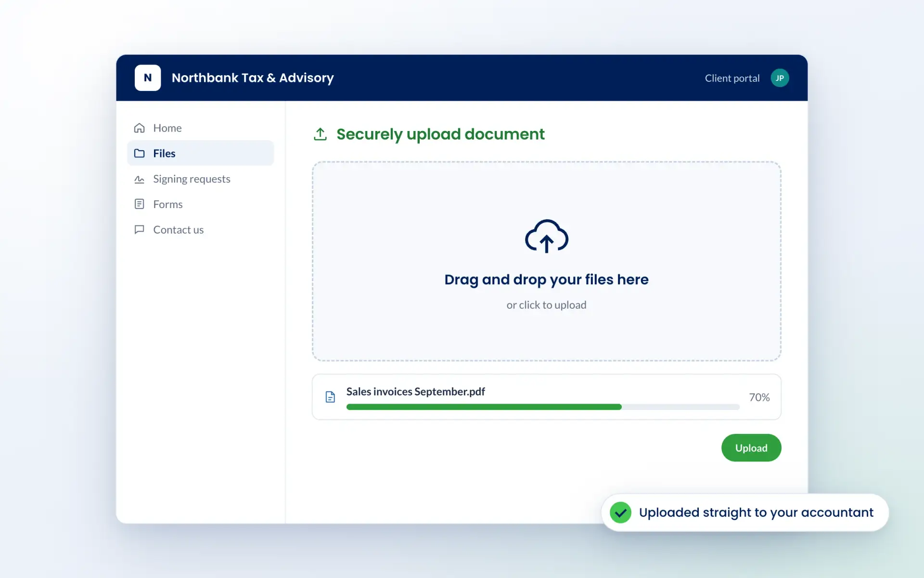Click the Northbank N logo

[148, 78]
